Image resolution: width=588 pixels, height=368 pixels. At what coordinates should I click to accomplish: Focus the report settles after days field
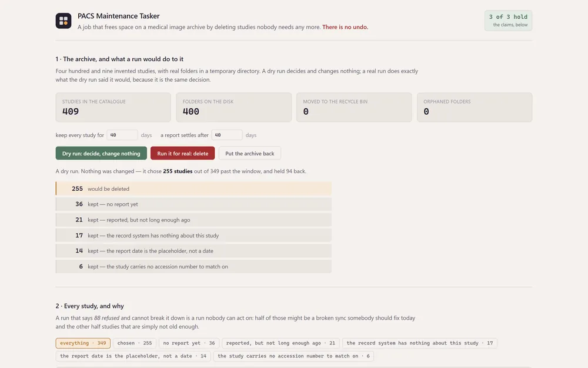(x=226, y=135)
